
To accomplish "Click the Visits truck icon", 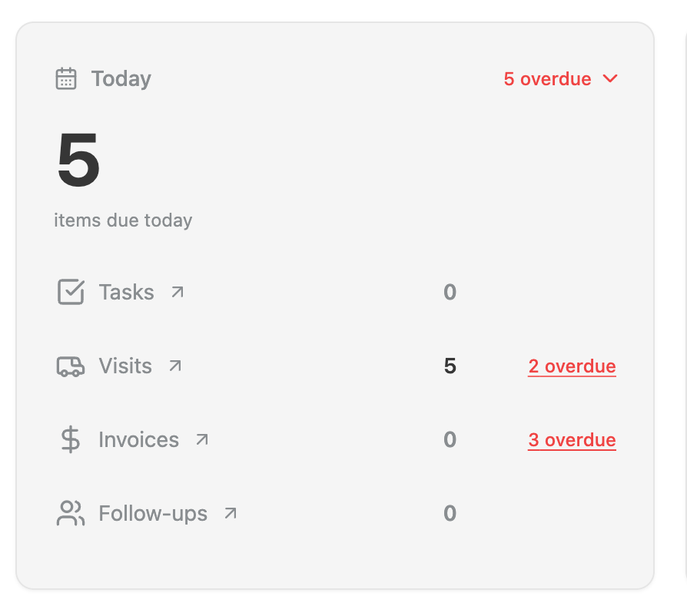I will 71,366.
